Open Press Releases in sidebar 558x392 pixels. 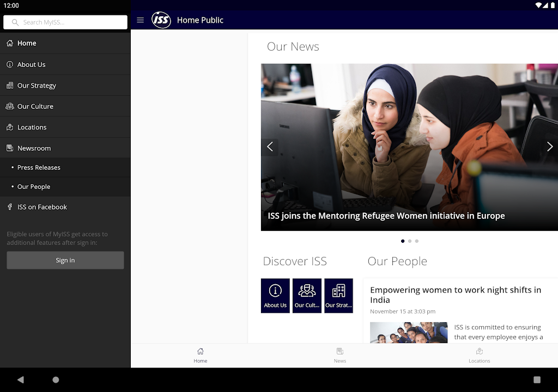[39, 167]
